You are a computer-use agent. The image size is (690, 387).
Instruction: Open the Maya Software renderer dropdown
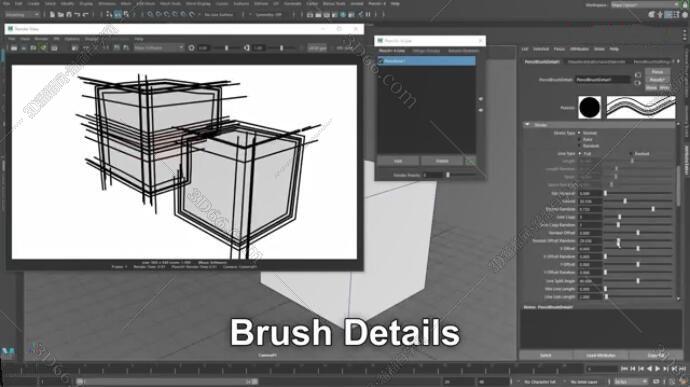[158, 48]
